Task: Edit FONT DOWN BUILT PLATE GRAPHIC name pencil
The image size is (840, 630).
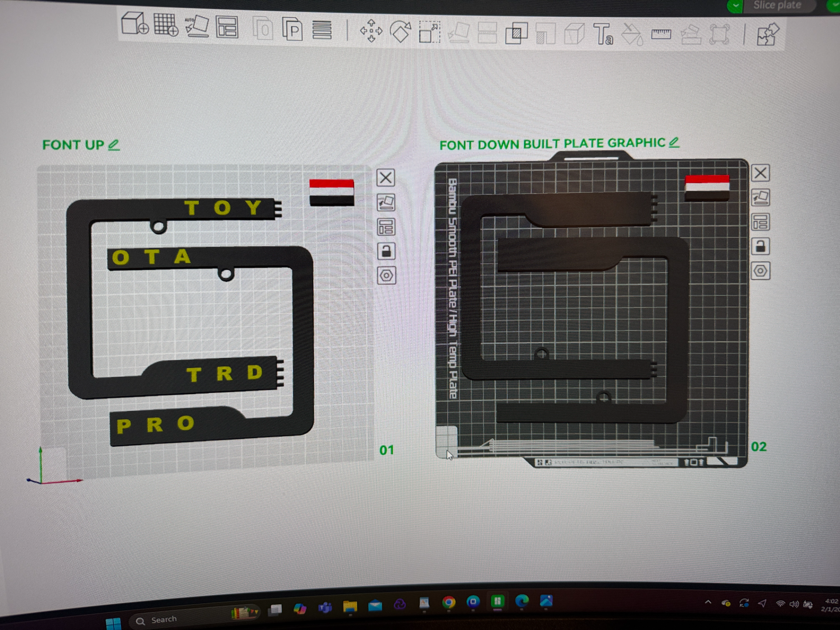Action: point(674,143)
